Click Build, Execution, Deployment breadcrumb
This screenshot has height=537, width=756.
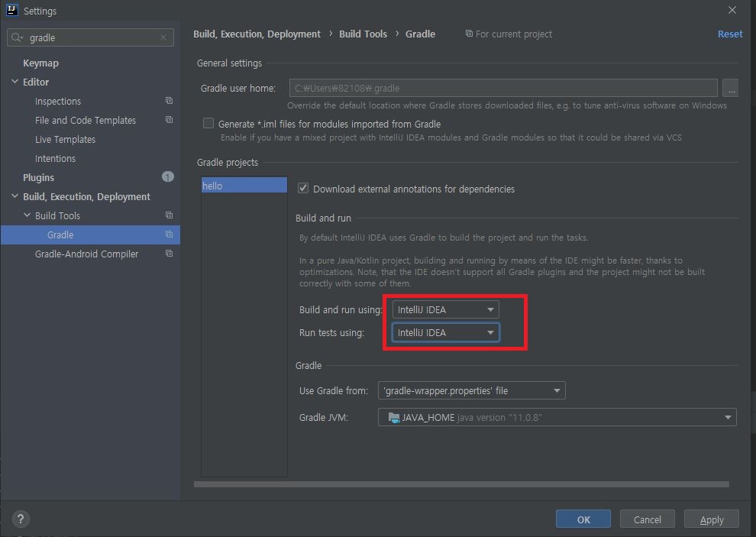click(257, 34)
